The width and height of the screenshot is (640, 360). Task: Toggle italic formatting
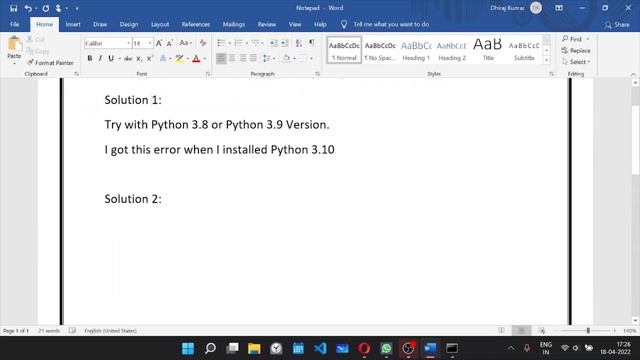pos(100,59)
